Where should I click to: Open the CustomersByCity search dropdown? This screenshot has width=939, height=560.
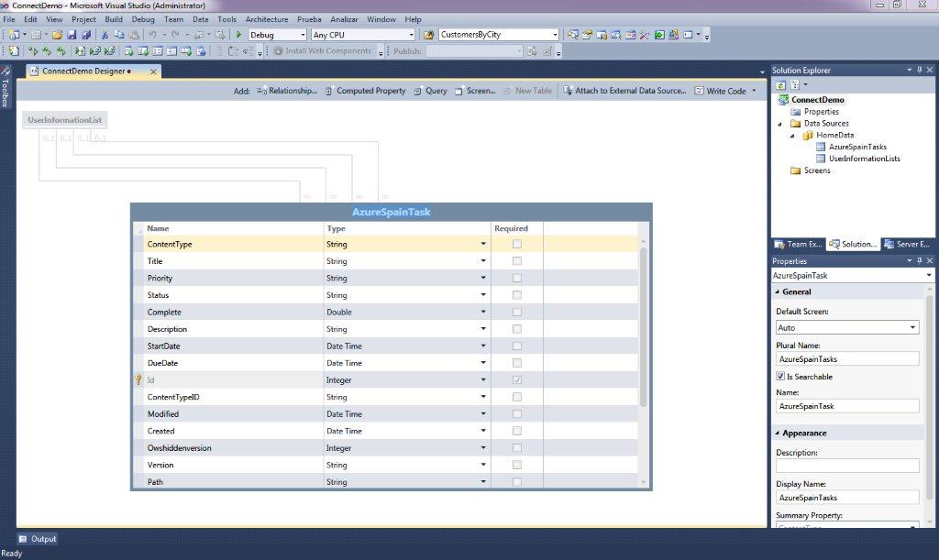pyautogui.click(x=555, y=35)
